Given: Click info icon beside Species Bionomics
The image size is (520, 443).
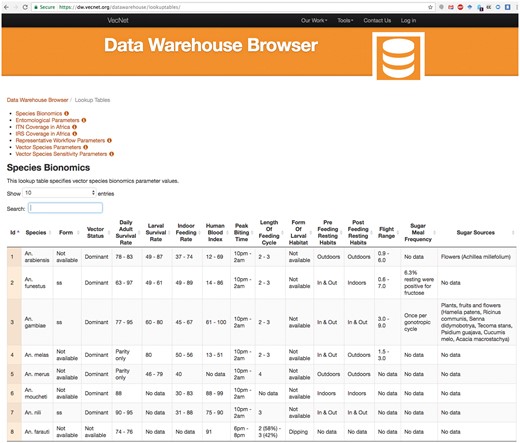Looking at the screenshot, I should pyautogui.click(x=67, y=113).
